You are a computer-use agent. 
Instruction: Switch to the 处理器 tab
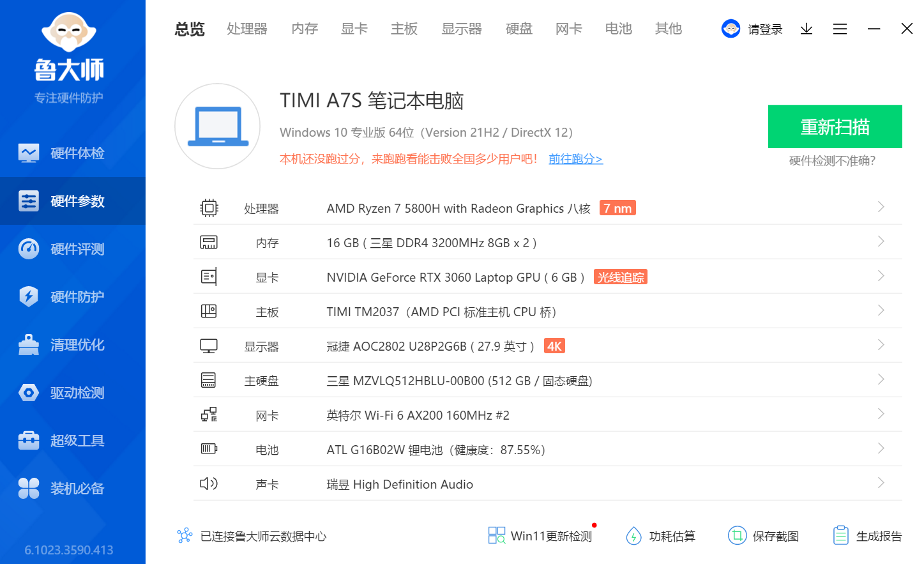(247, 29)
